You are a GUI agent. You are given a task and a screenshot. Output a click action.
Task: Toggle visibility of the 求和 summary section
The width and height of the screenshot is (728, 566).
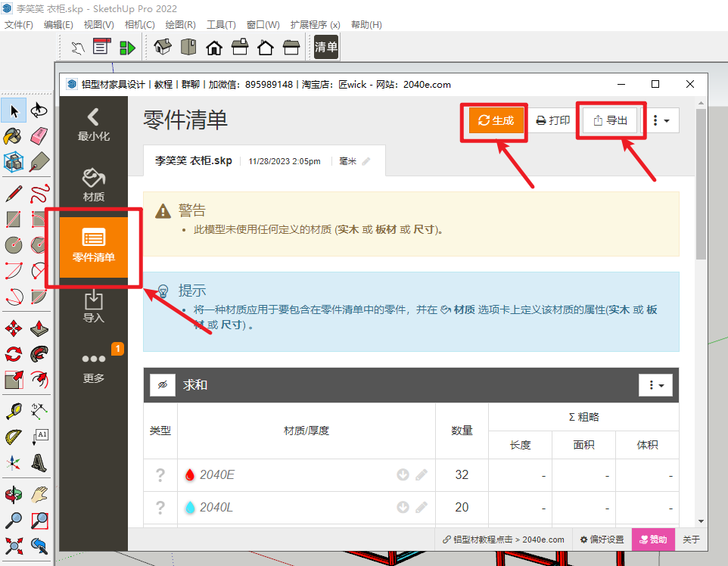tap(162, 385)
